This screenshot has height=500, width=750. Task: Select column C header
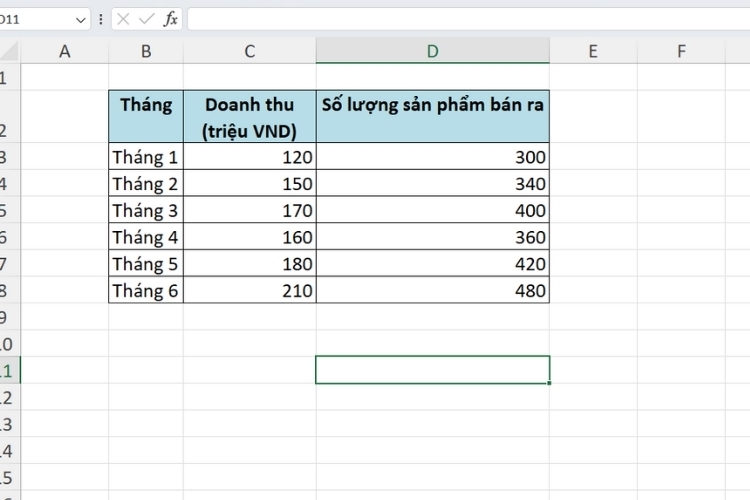(x=250, y=51)
